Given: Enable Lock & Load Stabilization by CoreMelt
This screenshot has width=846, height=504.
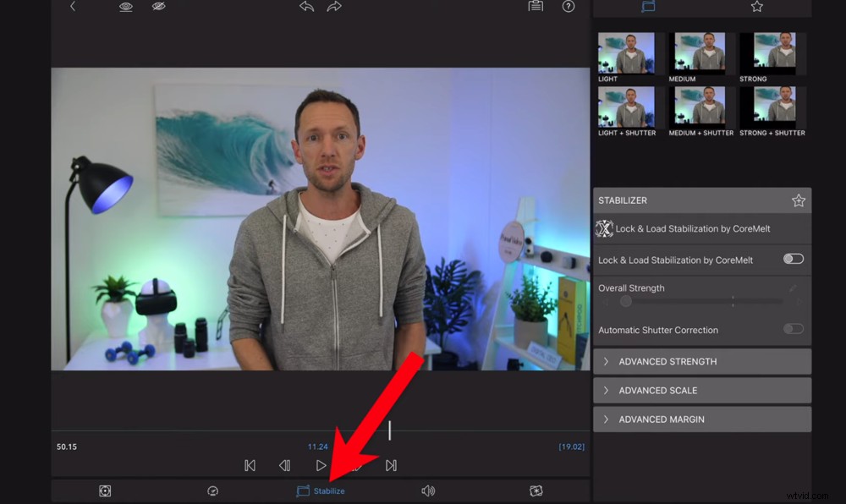Looking at the screenshot, I should point(794,260).
